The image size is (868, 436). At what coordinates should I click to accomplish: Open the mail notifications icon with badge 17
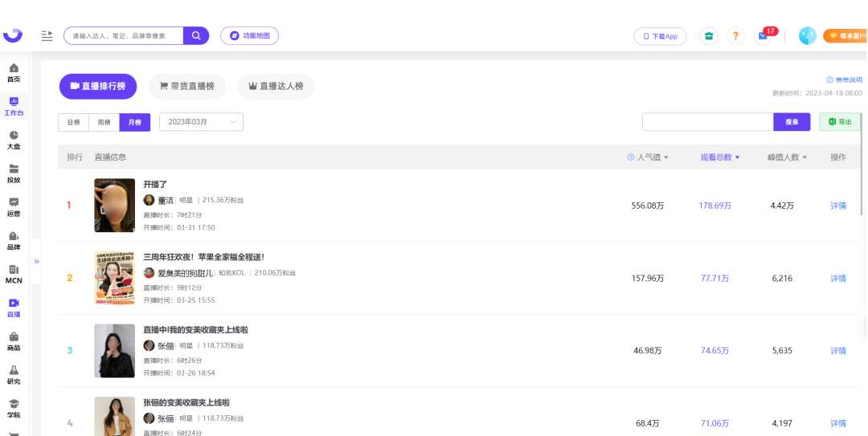[x=763, y=36]
